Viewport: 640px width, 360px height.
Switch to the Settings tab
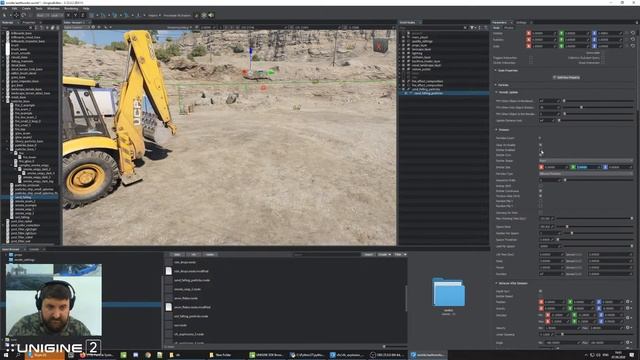tap(521, 22)
